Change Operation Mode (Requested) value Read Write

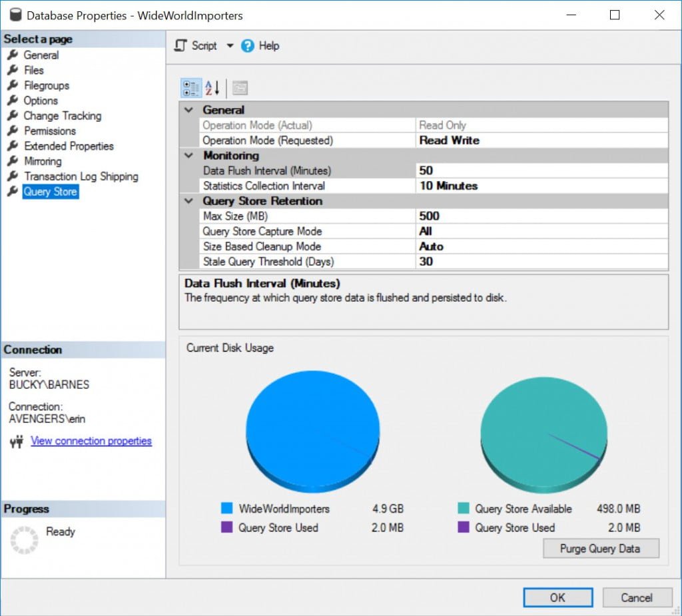click(542, 141)
